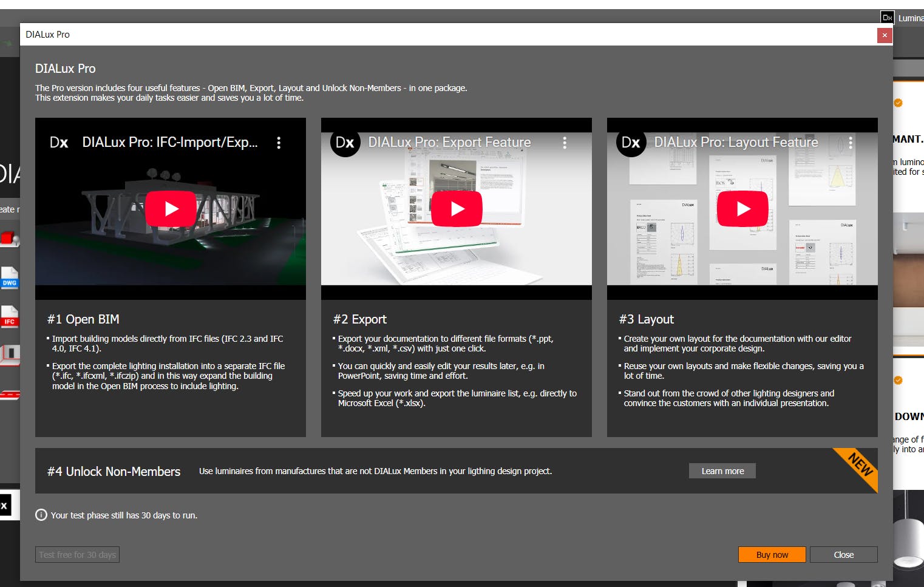The image size is (924, 587).
Task: Click the Close button beside Buy now
Action: point(844,555)
